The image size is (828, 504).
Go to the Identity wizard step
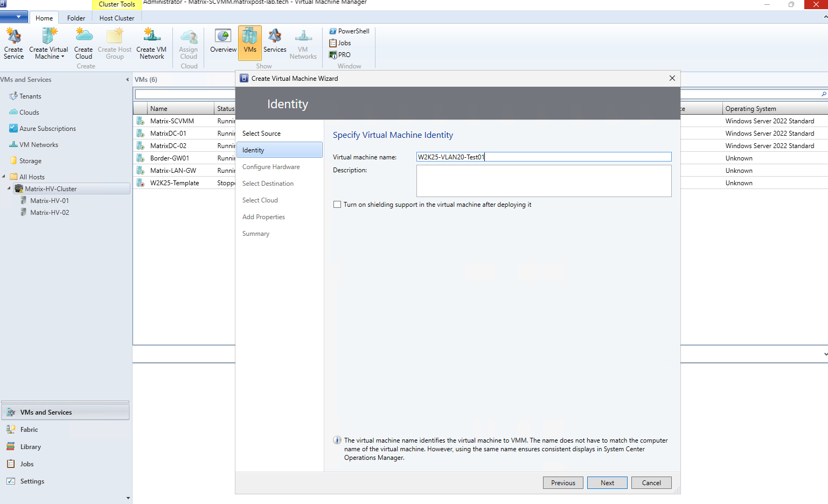click(280, 150)
